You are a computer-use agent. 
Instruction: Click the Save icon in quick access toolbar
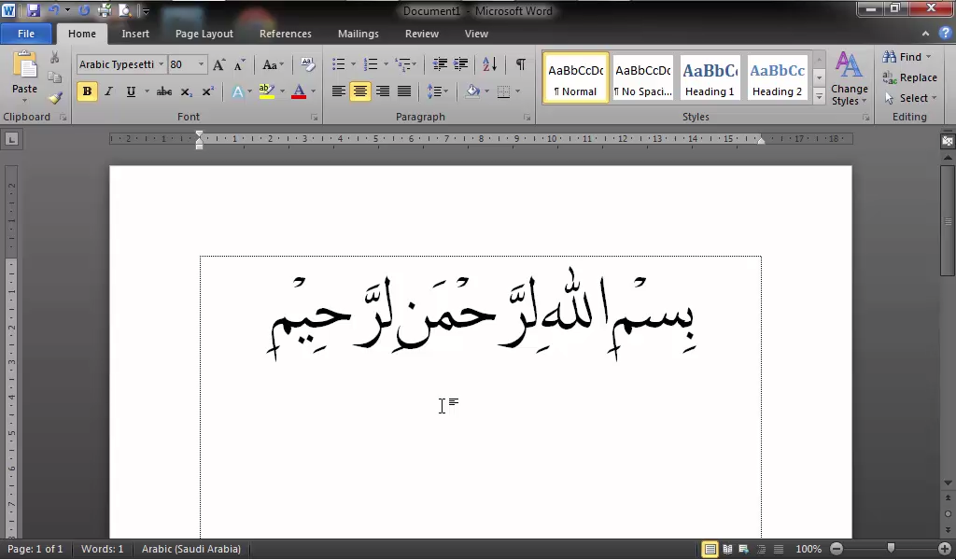click(33, 10)
